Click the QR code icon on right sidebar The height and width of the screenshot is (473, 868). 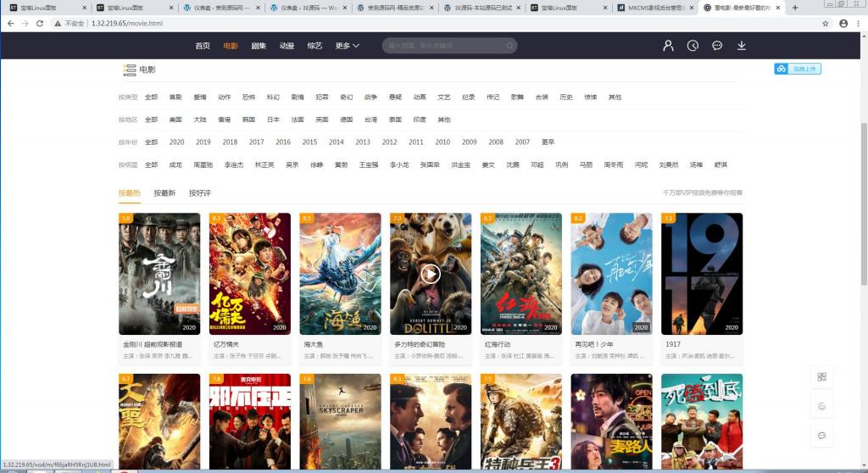tap(821, 377)
